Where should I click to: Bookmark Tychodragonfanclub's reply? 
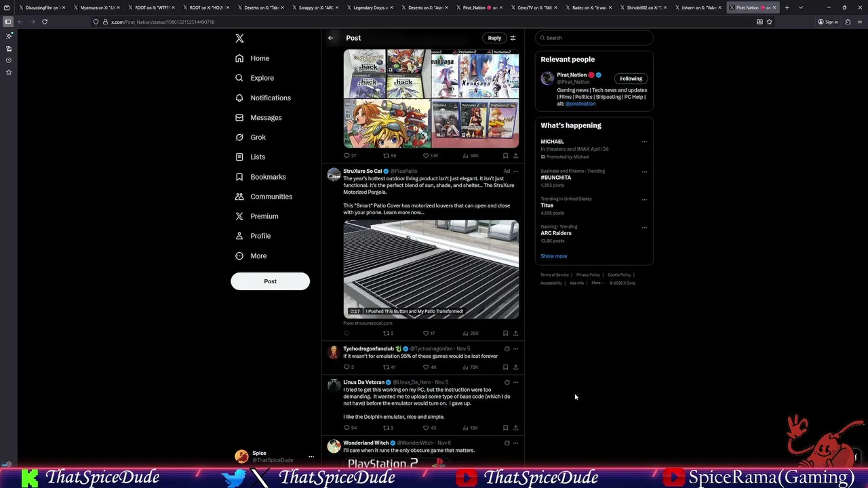point(505,367)
